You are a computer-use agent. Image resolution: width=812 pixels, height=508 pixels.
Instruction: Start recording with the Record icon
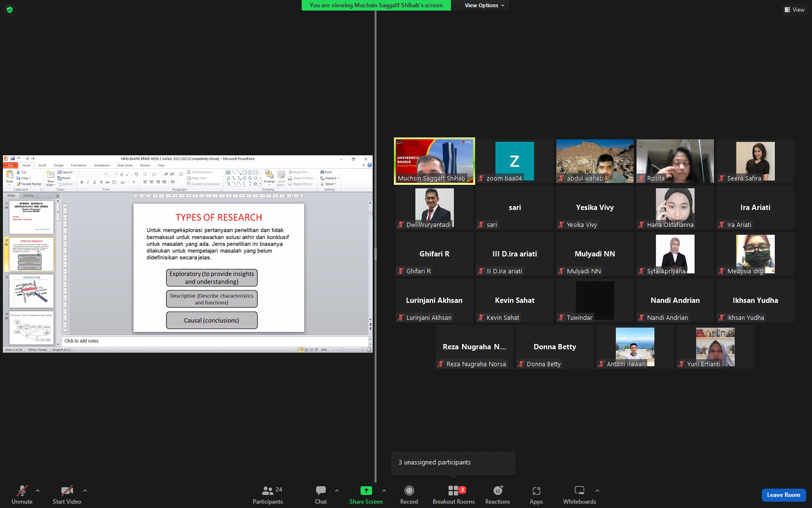pos(409,491)
